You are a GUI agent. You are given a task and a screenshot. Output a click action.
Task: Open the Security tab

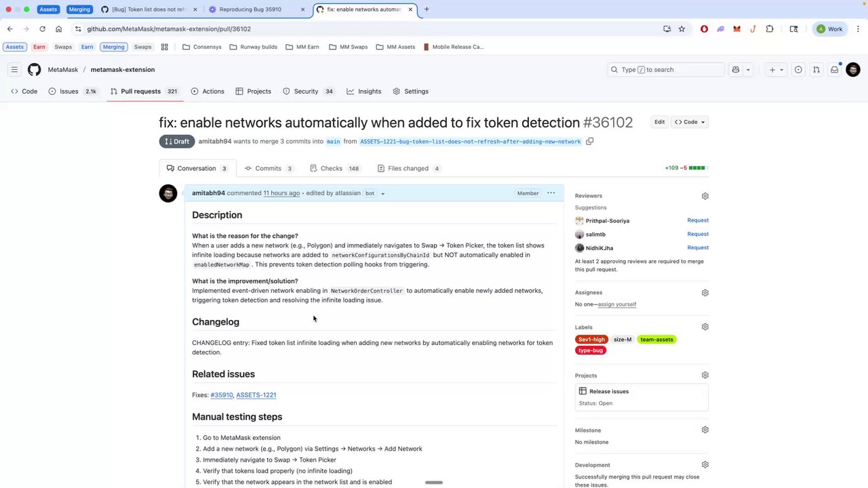309,91
